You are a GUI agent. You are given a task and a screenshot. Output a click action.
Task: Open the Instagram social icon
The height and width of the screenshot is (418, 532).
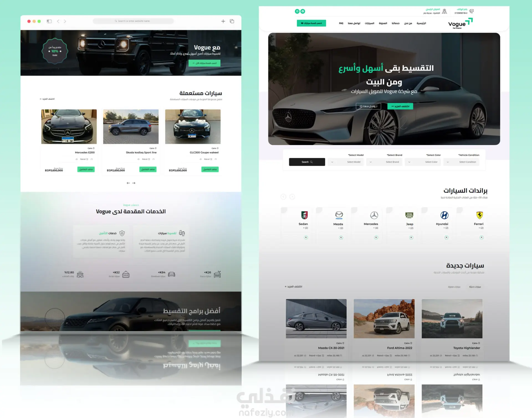click(297, 11)
